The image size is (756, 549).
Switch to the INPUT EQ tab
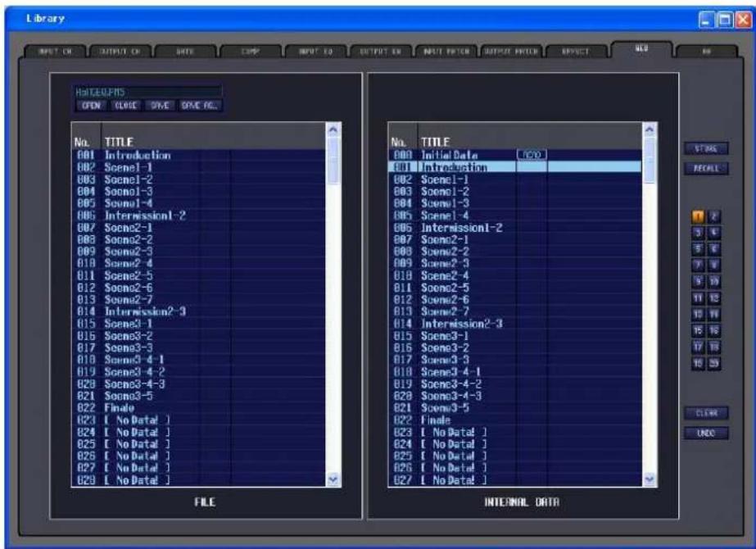315,52
